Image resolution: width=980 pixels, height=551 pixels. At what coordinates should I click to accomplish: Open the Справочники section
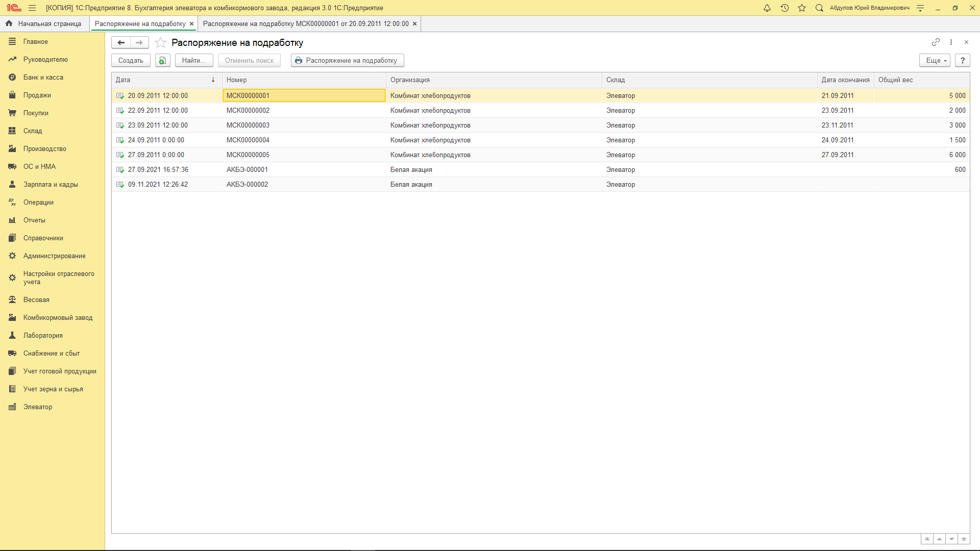pos(52,238)
